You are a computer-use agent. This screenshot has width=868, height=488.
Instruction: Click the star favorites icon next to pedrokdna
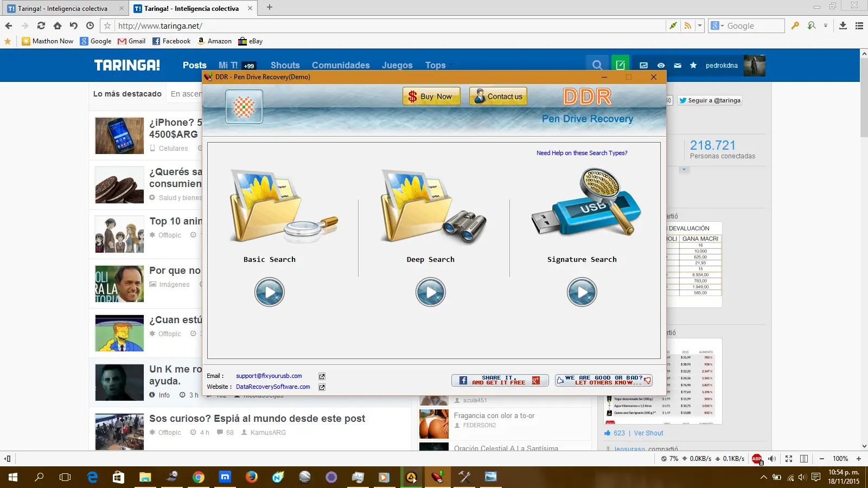(x=693, y=66)
